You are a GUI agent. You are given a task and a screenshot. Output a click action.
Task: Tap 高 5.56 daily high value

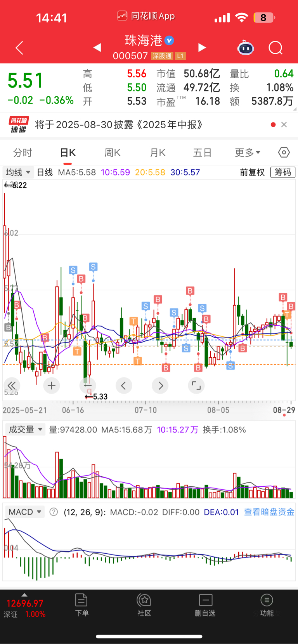pos(137,74)
